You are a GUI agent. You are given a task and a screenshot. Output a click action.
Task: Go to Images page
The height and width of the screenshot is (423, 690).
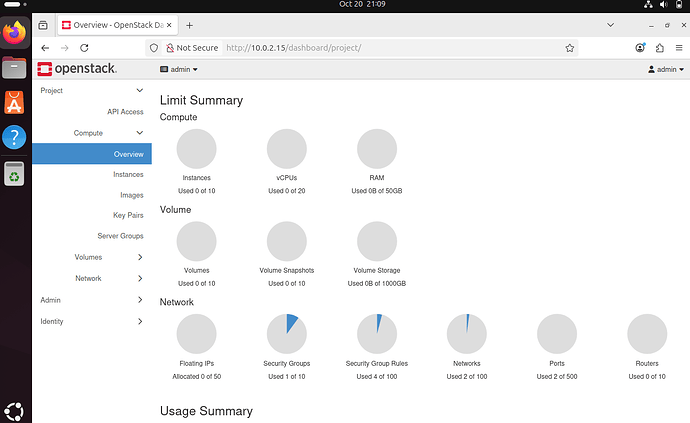click(132, 195)
